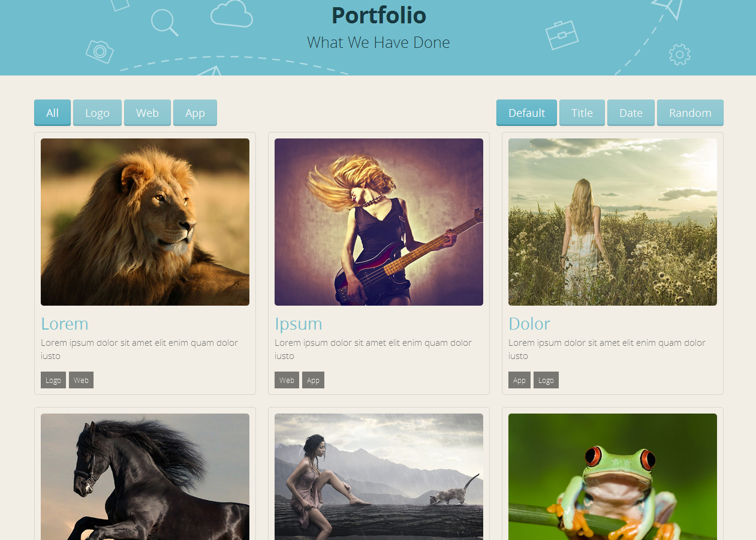This screenshot has height=540, width=756.
Task: Click the Ipsum project title
Action: tap(299, 324)
